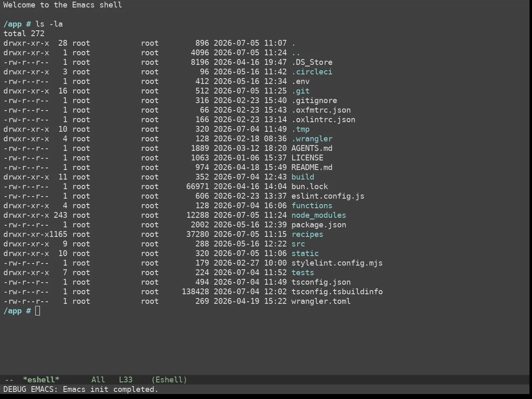Viewport: 532px width, 399px height.
Task: Click the (Eshell) major mode indicator
Action: [169, 380]
